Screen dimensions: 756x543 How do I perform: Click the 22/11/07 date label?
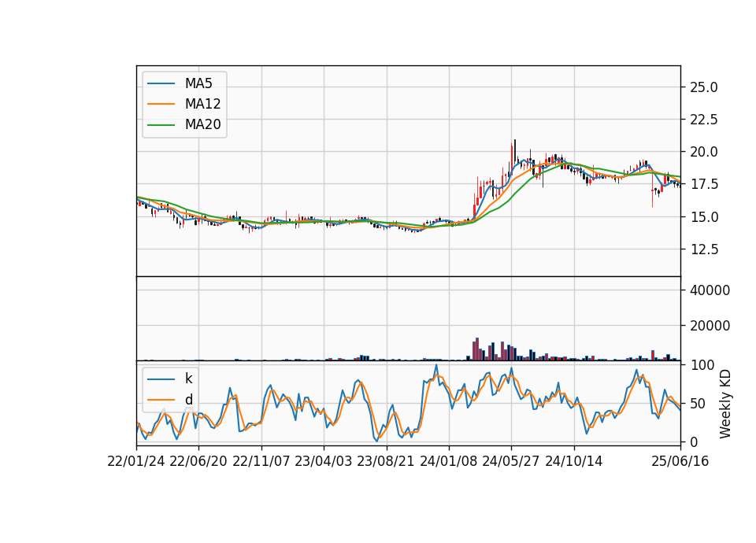pos(261,461)
